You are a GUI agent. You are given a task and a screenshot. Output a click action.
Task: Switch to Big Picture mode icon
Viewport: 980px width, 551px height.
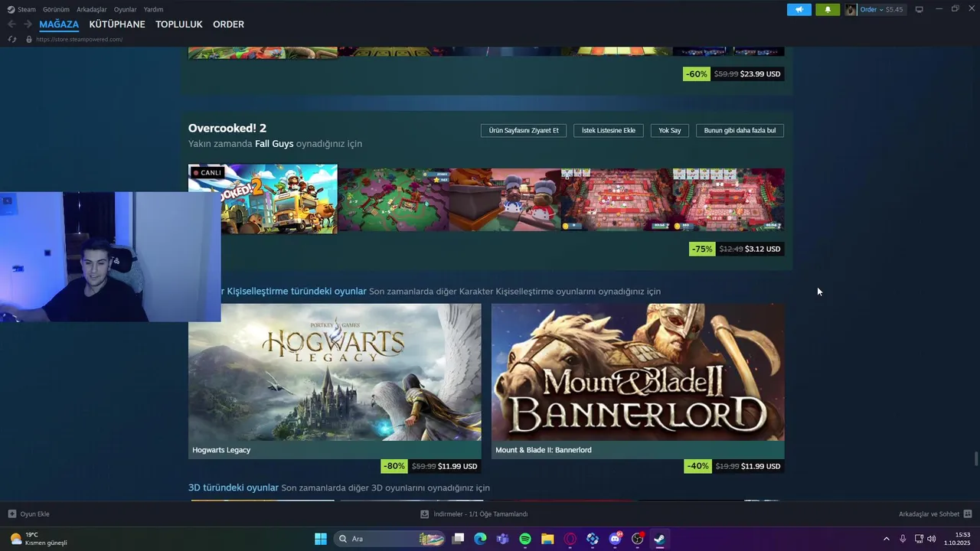pos(920,9)
